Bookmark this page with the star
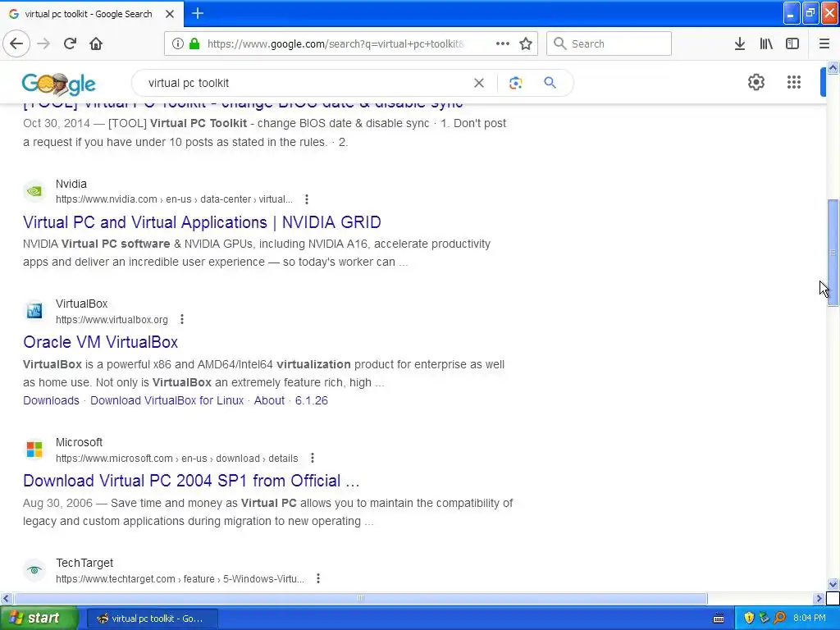 pos(526,44)
